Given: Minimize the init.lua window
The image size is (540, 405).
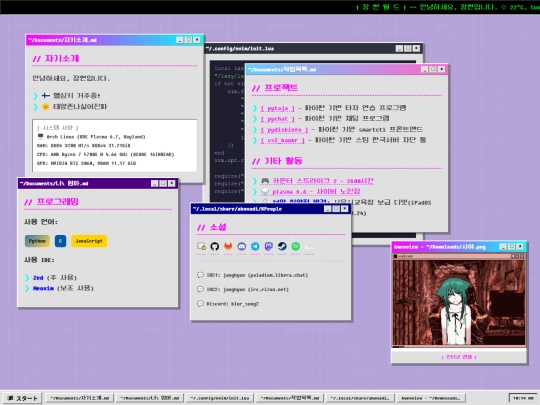Looking at the screenshot, I should tap(399, 48).
